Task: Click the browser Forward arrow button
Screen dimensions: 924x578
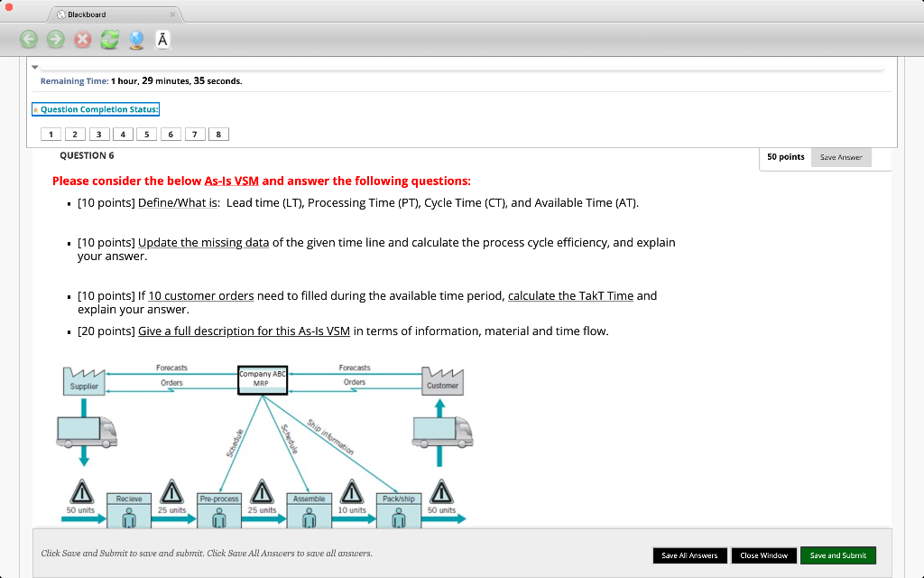Action: coord(55,40)
